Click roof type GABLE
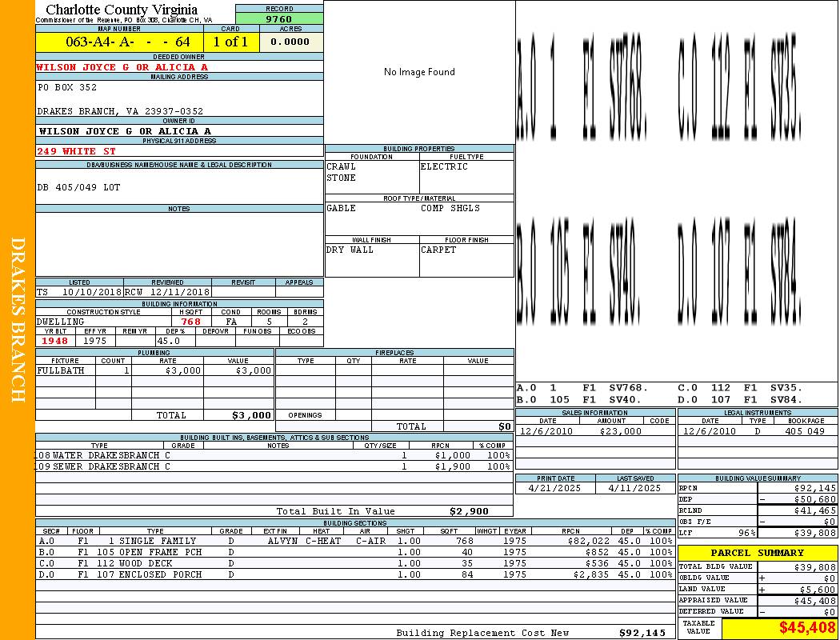The height and width of the screenshot is (640, 840). pyautogui.click(x=342, y=208)
